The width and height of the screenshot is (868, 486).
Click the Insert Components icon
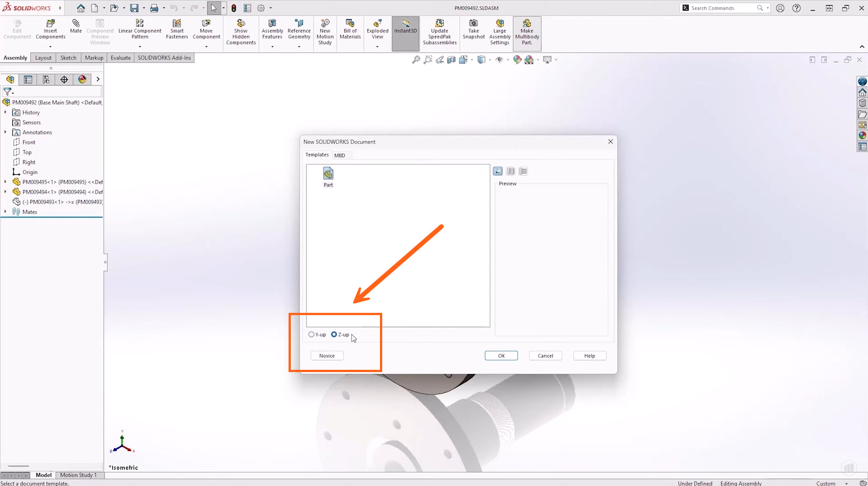pyautogui.click(x=50, y=24)
